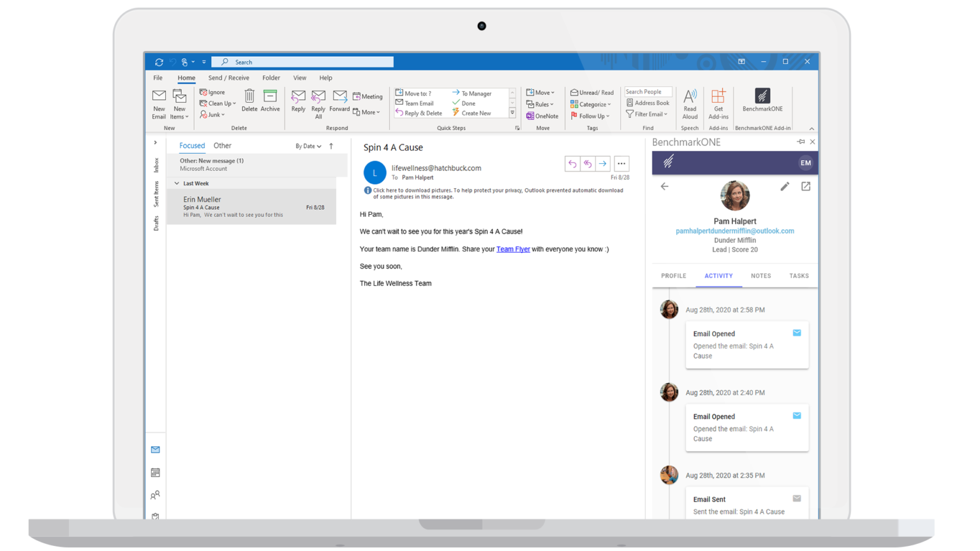
Task: Switch to the View ribbon tab
Action: click(x=299, y=77)
